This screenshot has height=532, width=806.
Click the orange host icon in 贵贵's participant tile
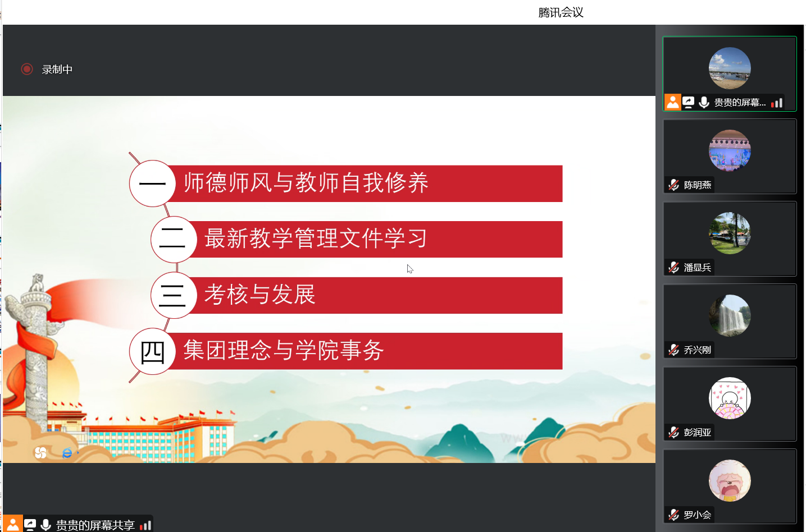click(x=672, y=102)
